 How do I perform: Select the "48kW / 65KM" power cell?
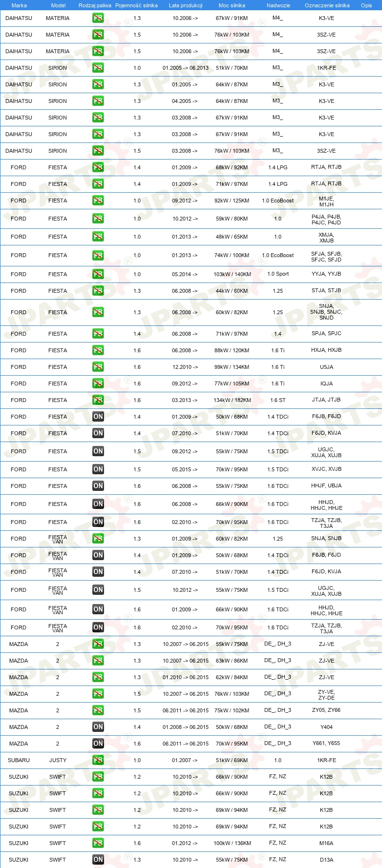(x=232, y=237)
